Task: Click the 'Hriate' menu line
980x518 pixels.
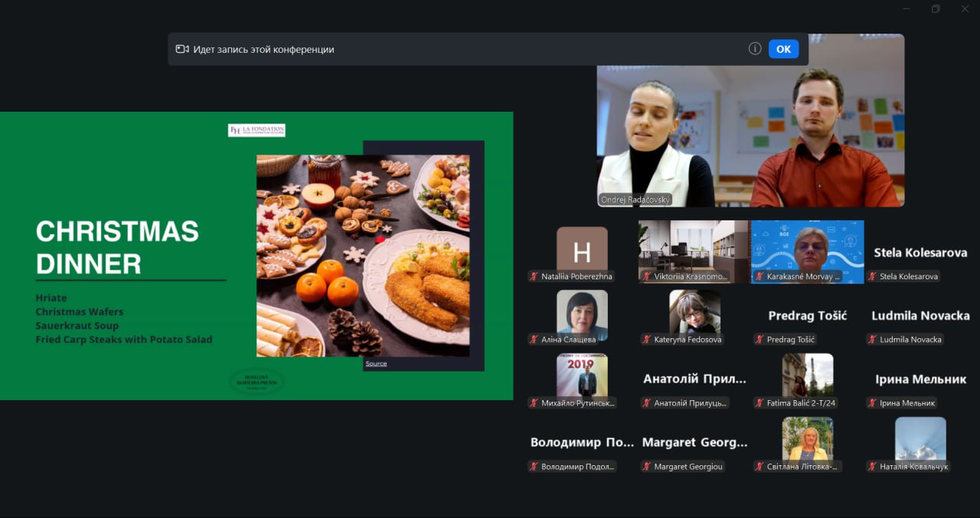Action: 51,298
